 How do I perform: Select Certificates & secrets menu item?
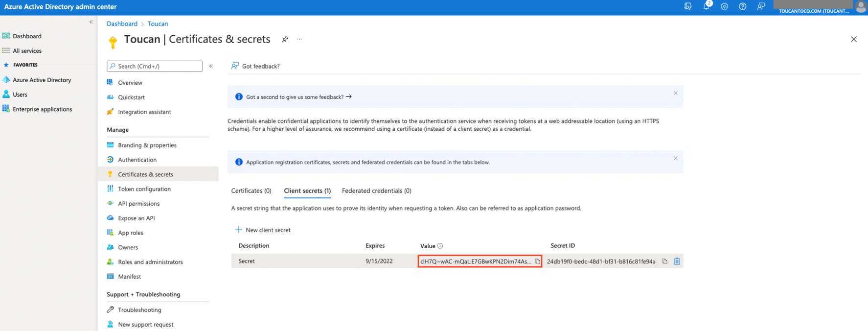(x=158, y=174)
